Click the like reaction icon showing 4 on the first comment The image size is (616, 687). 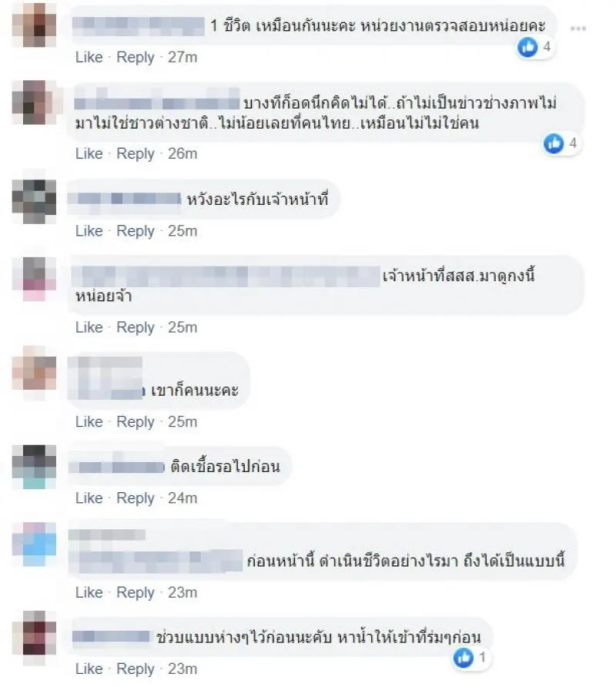[x=527, y=46]
